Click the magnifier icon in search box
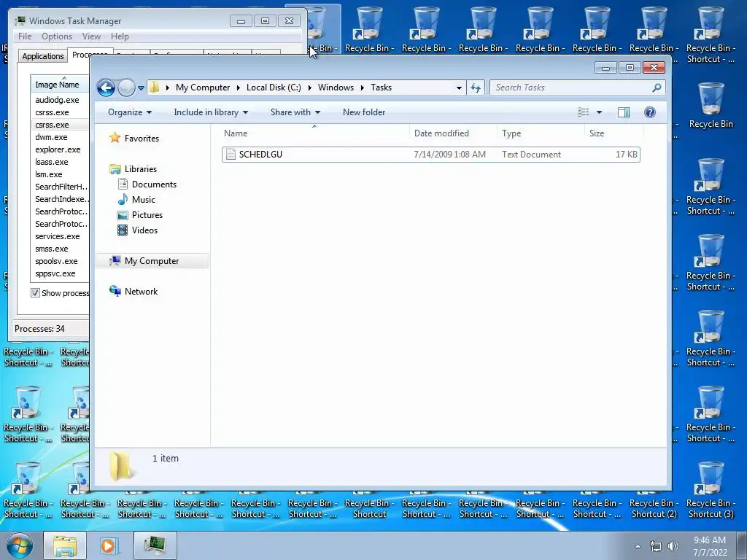747x560 pixels. coord(657,87)
